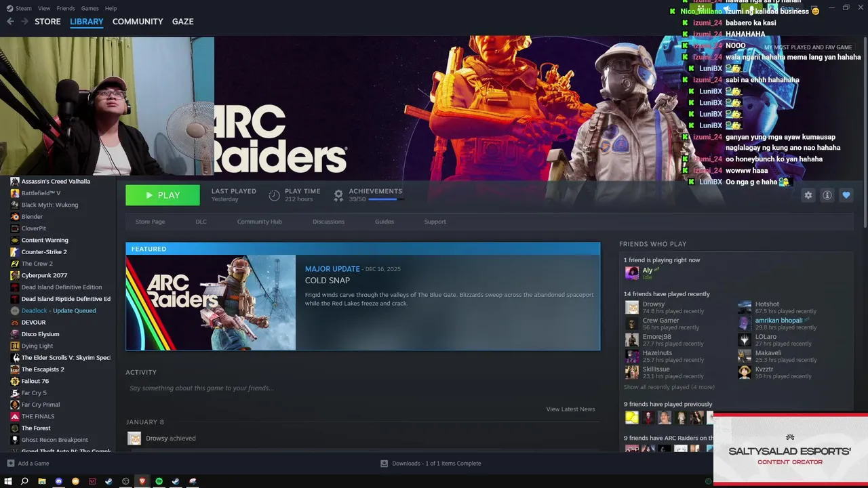Switch to the LIBRARY tab
Viewport: 868px width, 488px height.
[x=87, y=22]
